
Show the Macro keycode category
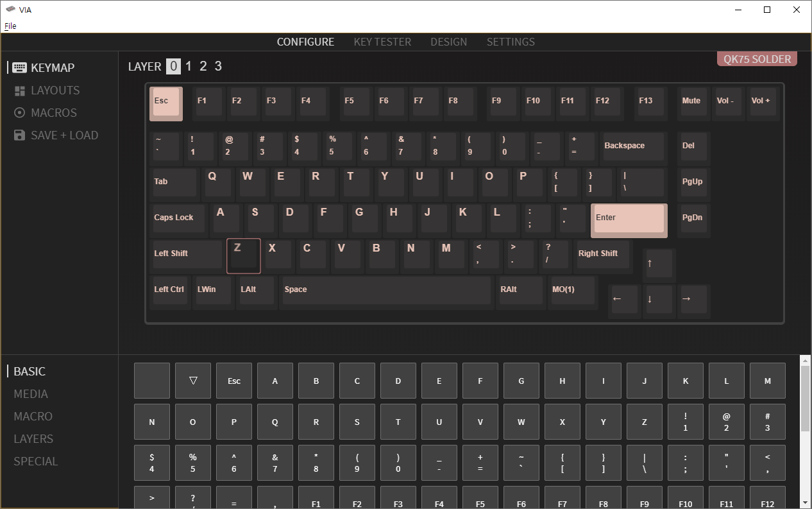(x=33, y=417)
